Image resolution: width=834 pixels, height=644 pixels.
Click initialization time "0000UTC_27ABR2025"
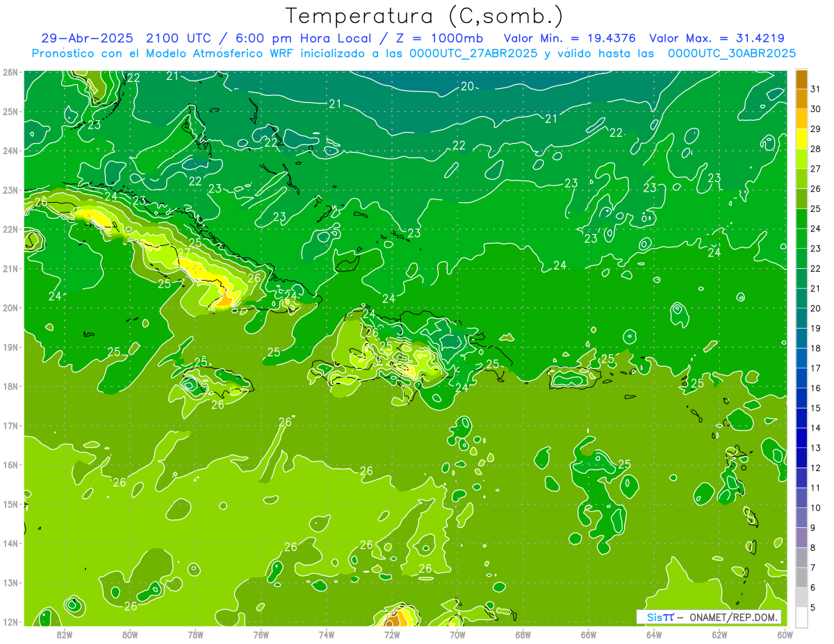pos(473,53)
